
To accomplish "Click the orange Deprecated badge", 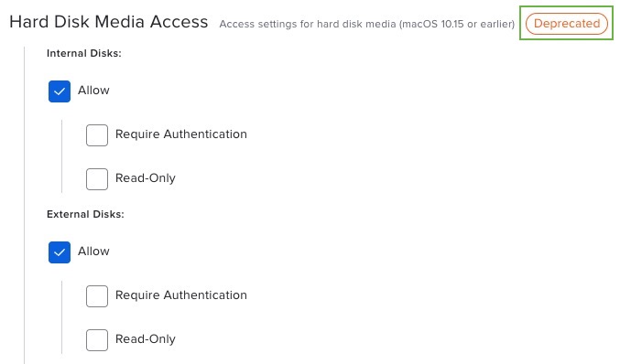I will (x=566, y=23).
